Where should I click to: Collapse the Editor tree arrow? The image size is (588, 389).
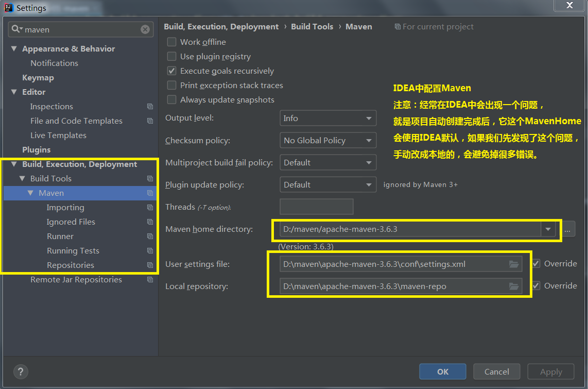pos(14,92)
